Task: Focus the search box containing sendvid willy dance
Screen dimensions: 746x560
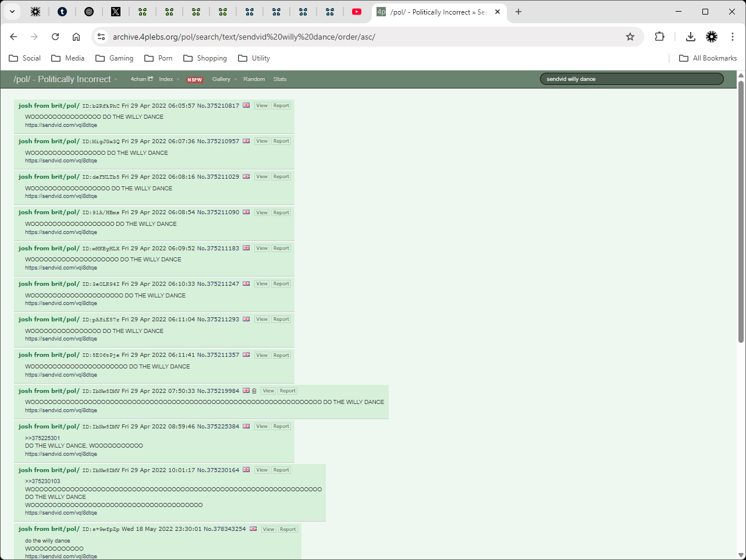Action: pyautogui.click(x=631, y=79)
